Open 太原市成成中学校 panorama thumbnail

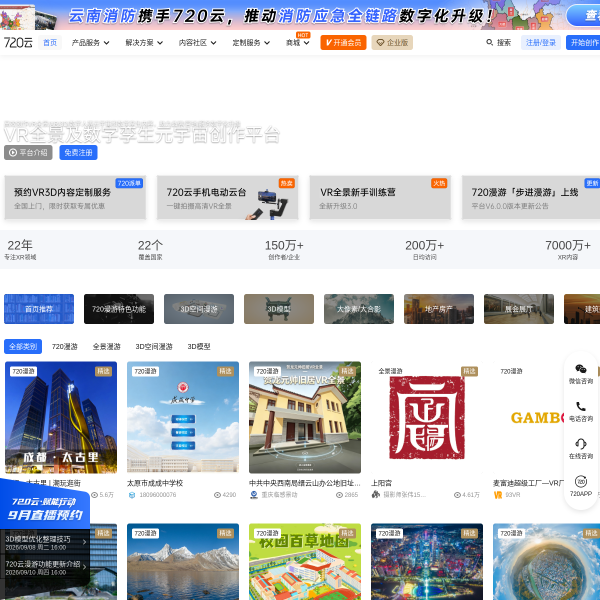click(x=183, y=417)
